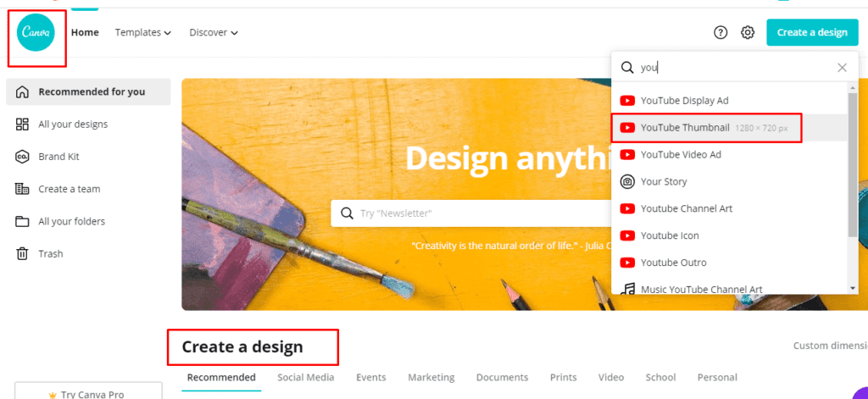868x399 pixels.
Task: Switch to the Marketing tab
Action: [x=431, y=377]
